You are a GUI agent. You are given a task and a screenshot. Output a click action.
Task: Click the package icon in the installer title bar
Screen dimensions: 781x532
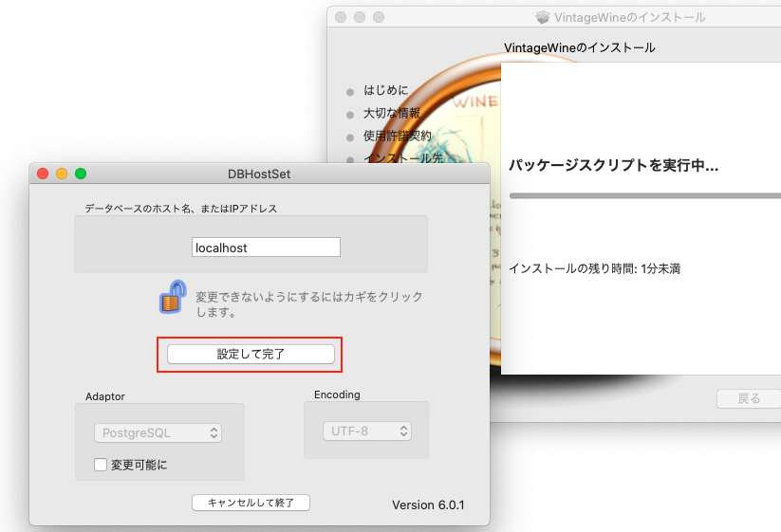(543, 17)
